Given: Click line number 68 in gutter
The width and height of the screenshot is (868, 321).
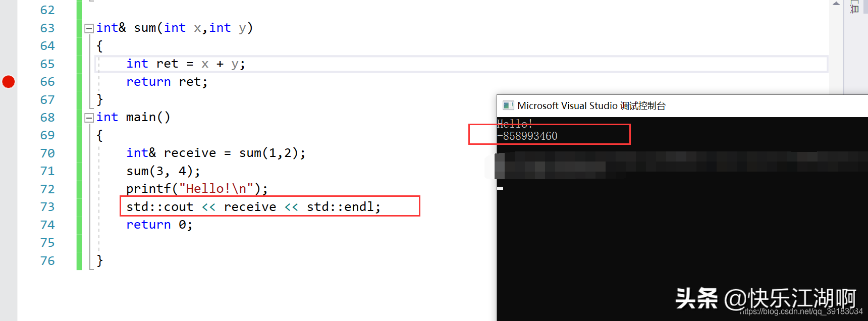Looking at the screenshot, I should point(47,118).
